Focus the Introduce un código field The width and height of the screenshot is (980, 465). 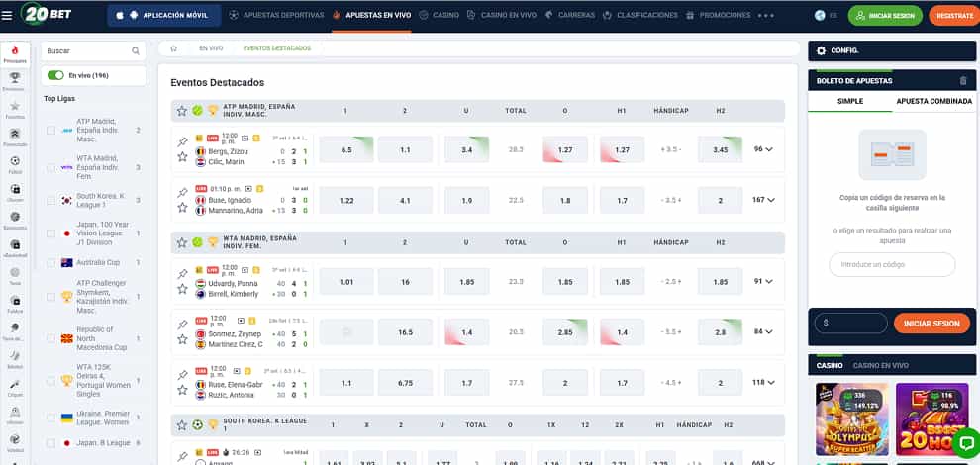892,264
